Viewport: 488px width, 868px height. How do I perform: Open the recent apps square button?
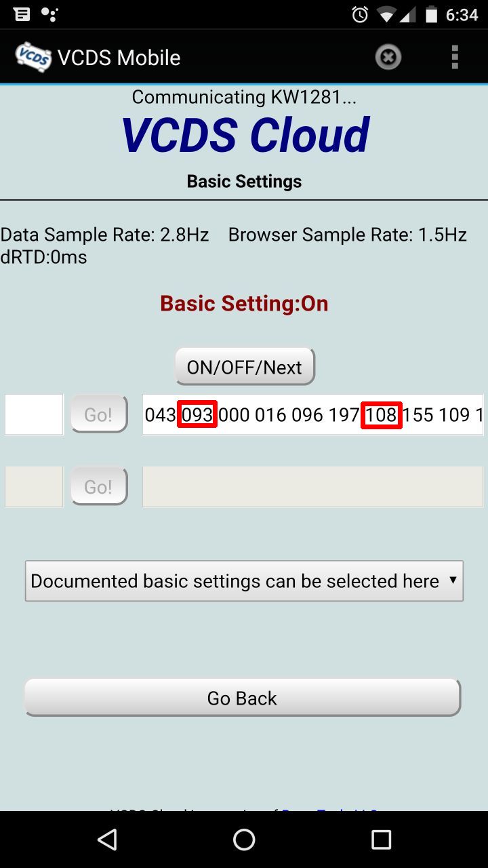coord(381,840)
